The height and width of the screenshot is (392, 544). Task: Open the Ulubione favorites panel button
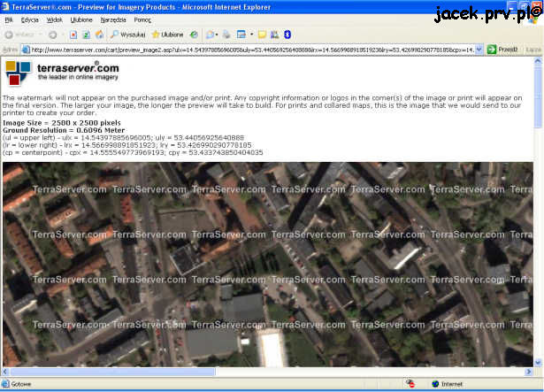167,35
